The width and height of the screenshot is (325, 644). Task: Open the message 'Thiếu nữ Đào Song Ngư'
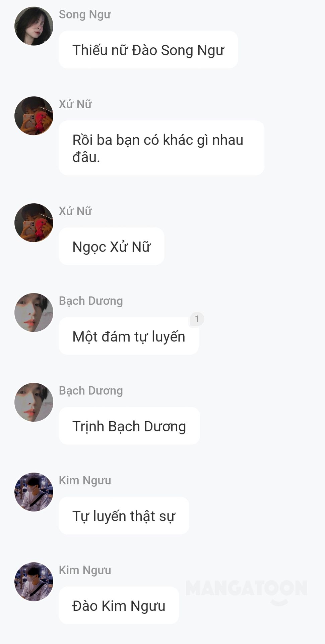[148, 50]
